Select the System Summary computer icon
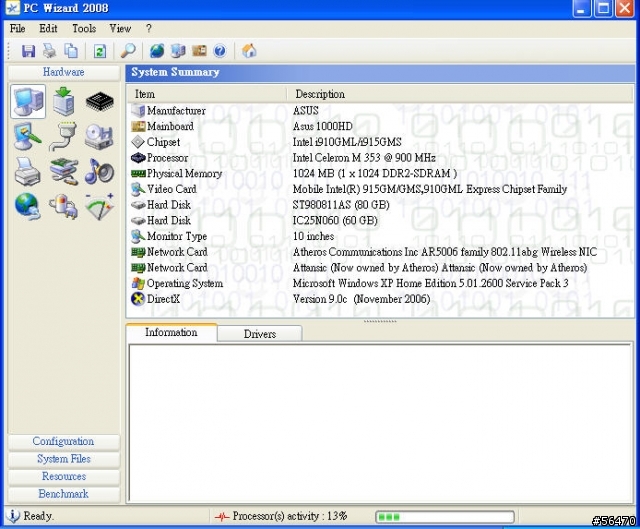Screen dimensions: 640x529 pos(28,102)
